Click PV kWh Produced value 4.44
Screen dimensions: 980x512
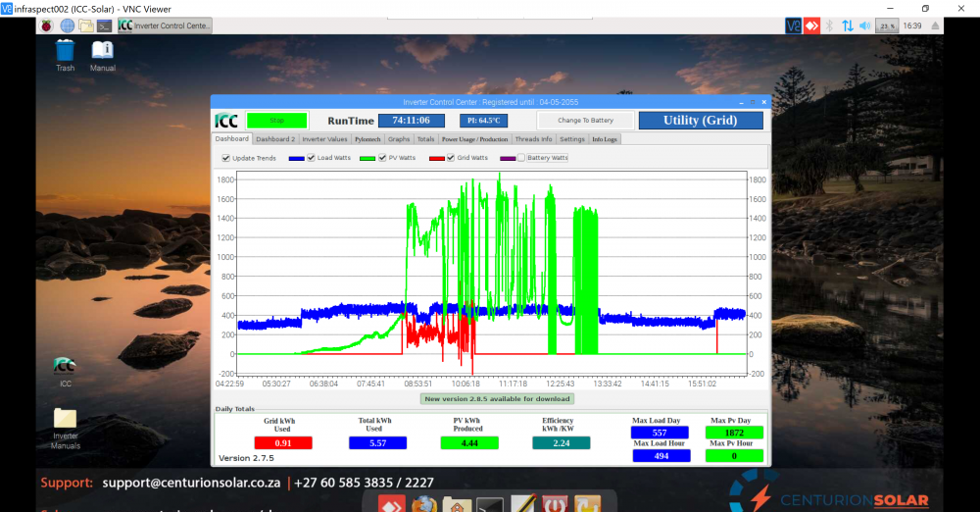tap(469, 443)
